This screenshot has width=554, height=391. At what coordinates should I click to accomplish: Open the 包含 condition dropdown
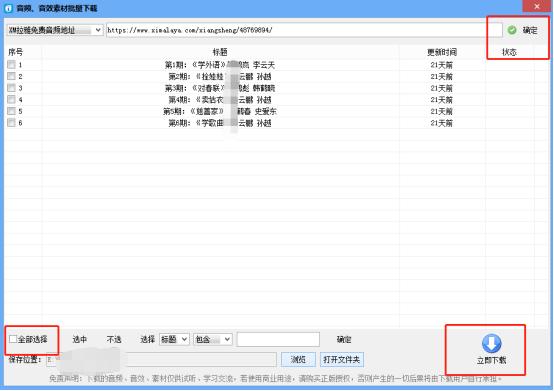click(213, 339)
